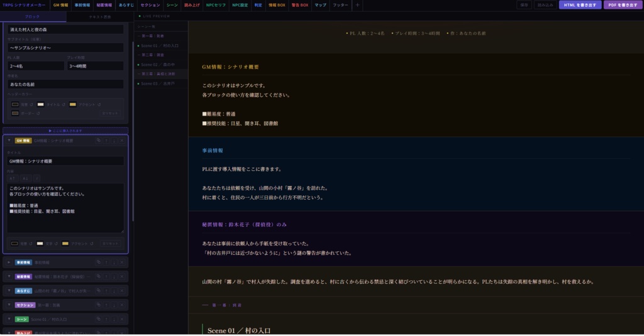The height and width of the screenshot is (336, 644).
Task: Move the あらすじ block down
Action: point(114,290)
